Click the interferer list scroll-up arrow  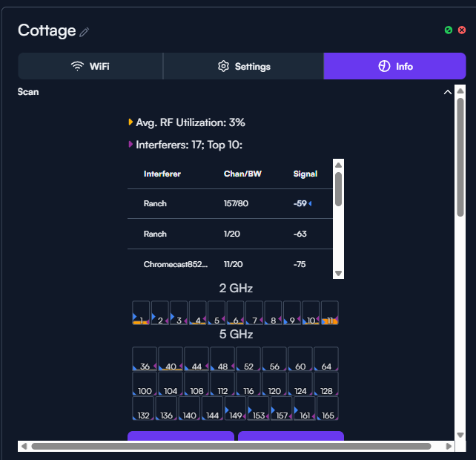tap(338, 165)
